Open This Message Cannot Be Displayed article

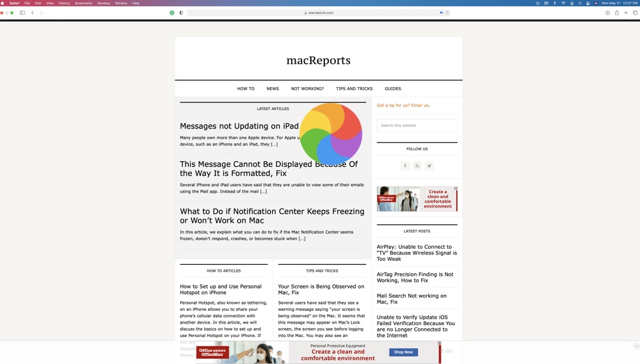click(269, 168)
